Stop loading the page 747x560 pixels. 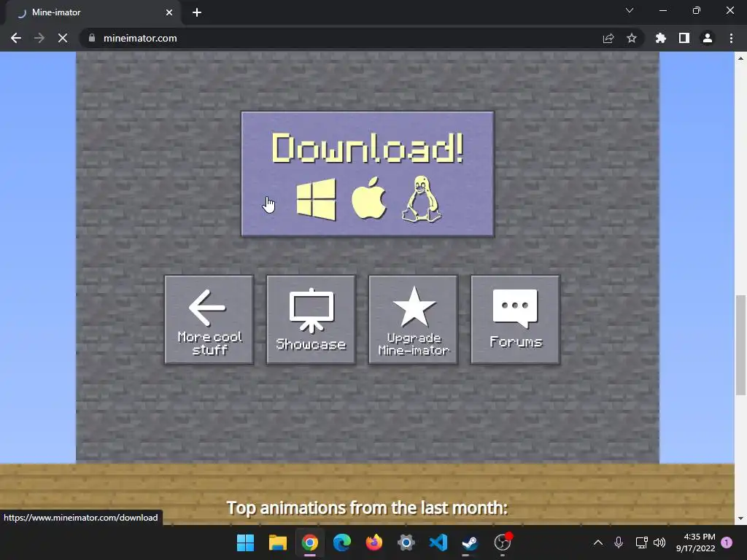pos(63,38)
